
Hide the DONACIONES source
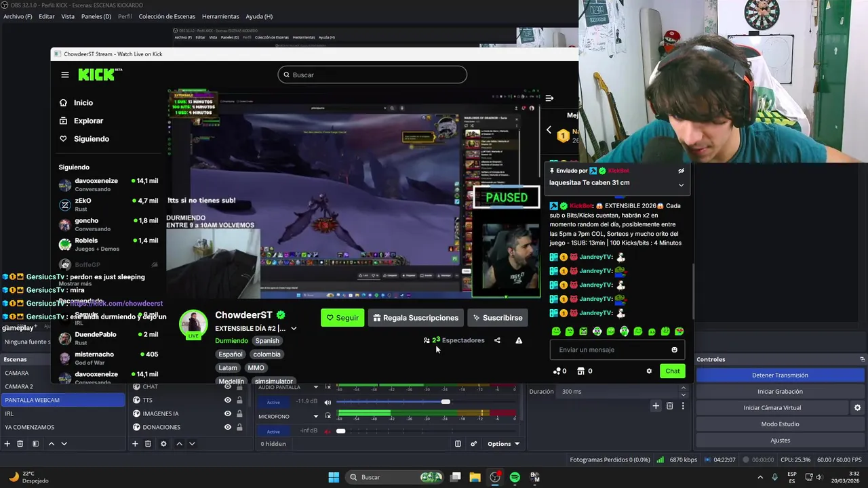point(228,427)
